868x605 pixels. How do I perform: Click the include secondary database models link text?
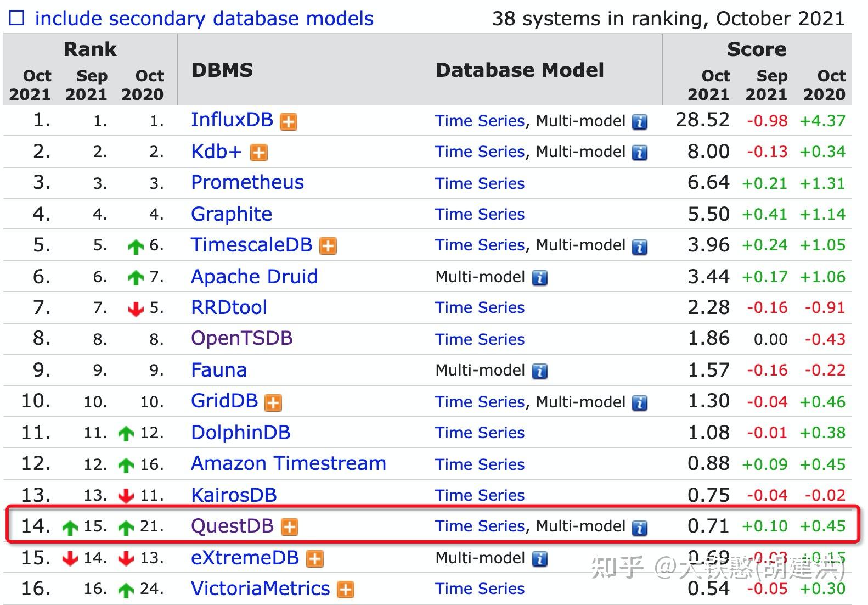click(x=204, y=19)
